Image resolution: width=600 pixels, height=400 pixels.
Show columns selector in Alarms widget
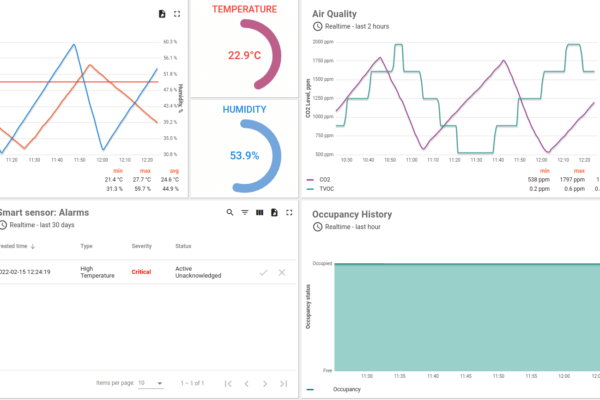point(260,213)
